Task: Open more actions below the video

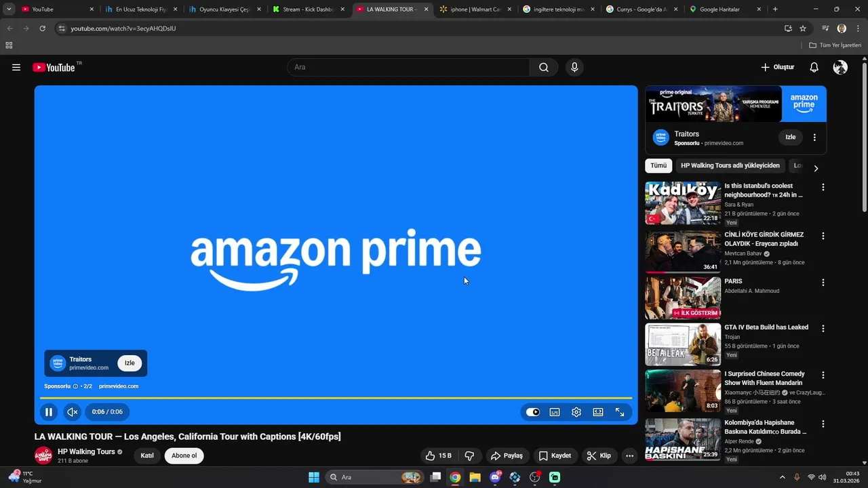Action: click(629, 455)
